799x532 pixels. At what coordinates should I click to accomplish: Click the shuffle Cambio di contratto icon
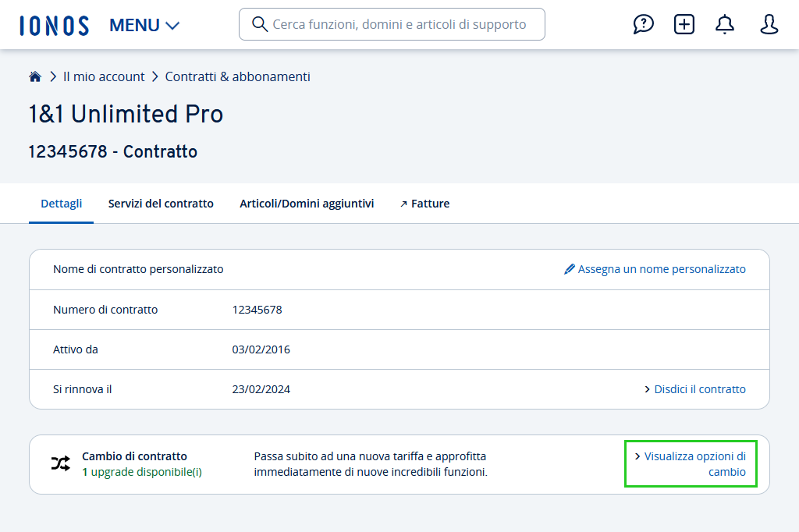coord(61,463)
